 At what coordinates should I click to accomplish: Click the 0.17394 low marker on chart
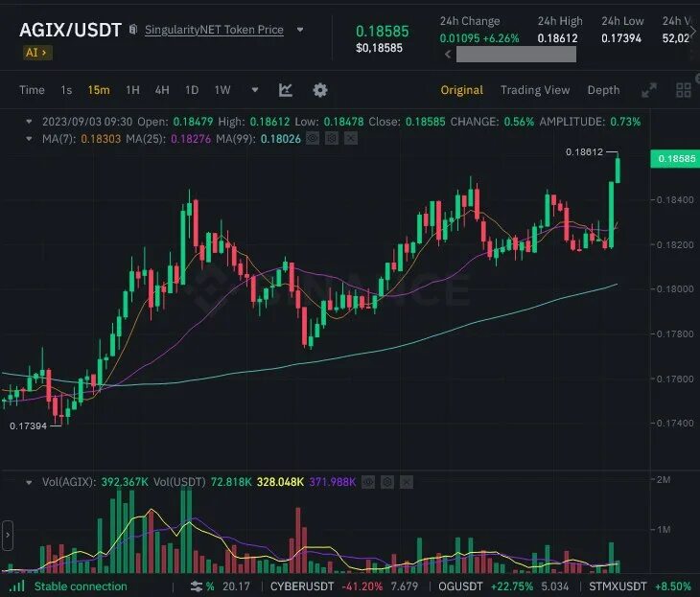(x=28, y=426)
